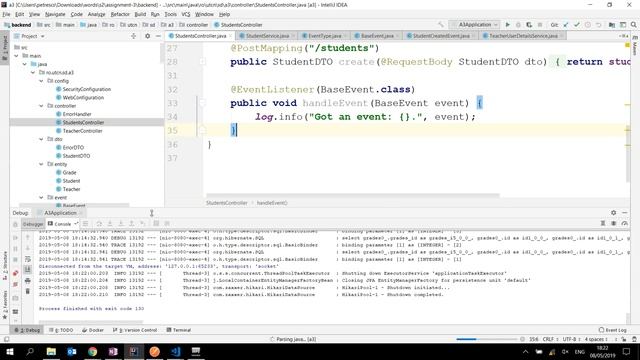The width and height of the screenshot is (640, 360).
Task: Toggle scroll-to-end icon in the console gutter
Action: (x=28, y=269)
